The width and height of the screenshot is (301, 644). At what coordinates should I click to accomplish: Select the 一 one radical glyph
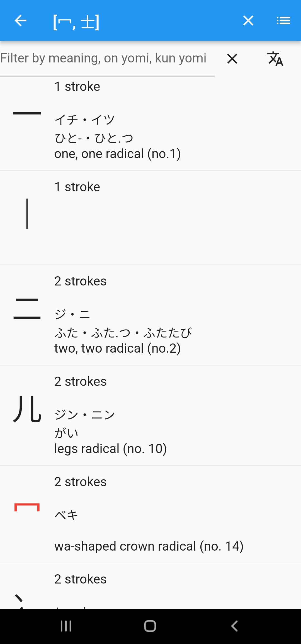pos(27,113)
